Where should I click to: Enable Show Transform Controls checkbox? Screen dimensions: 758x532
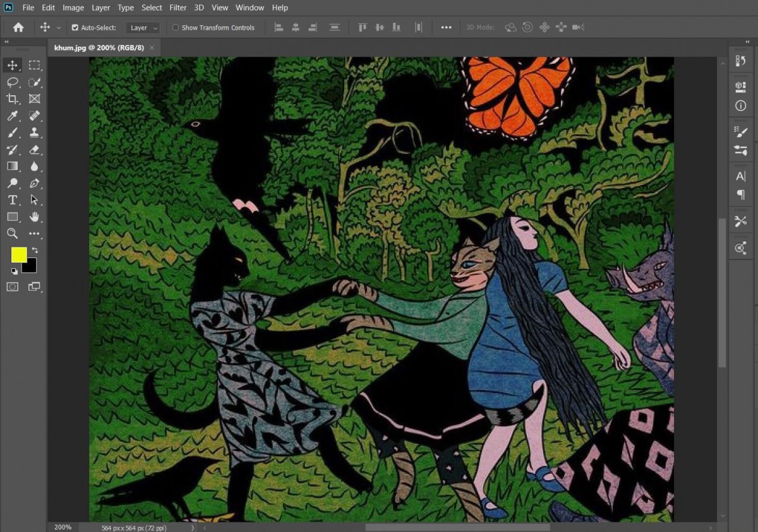(x=176, y=28)
